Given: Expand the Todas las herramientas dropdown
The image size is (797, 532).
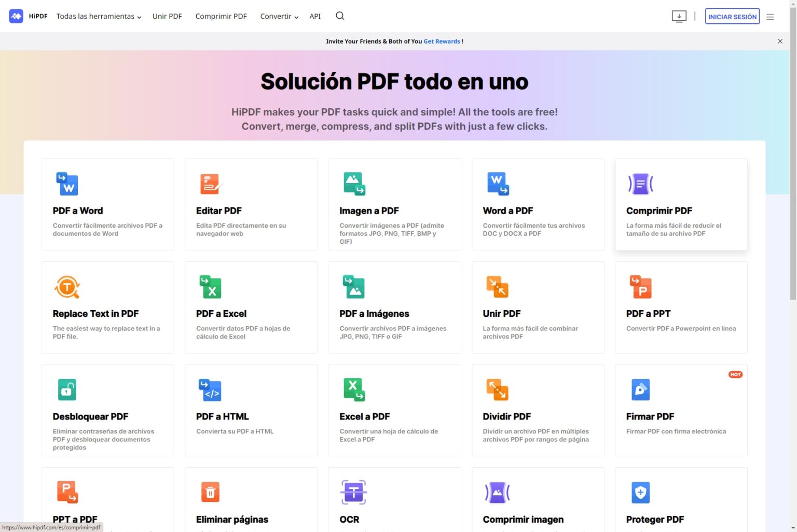Looking at the screenshot, I should (98, 16).
